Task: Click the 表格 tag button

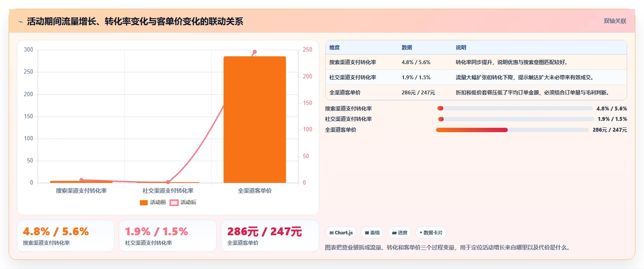Action: [372, 233]
